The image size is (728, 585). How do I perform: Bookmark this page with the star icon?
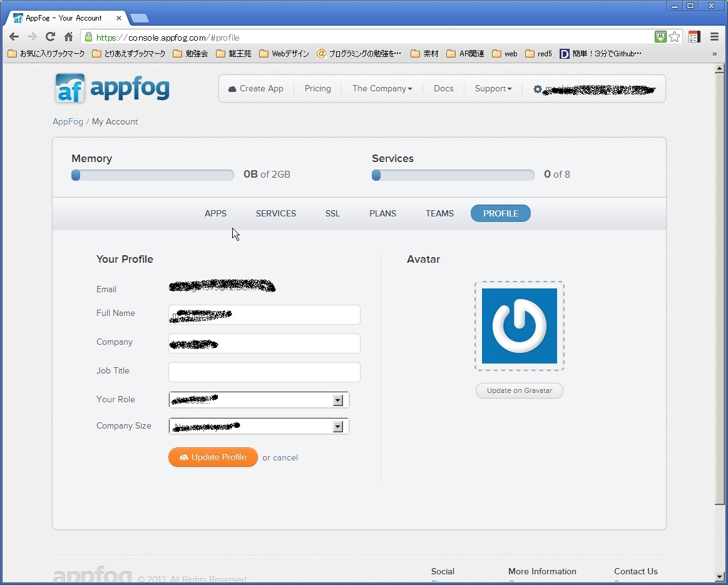pyautogui.click(x=675, y=37)
